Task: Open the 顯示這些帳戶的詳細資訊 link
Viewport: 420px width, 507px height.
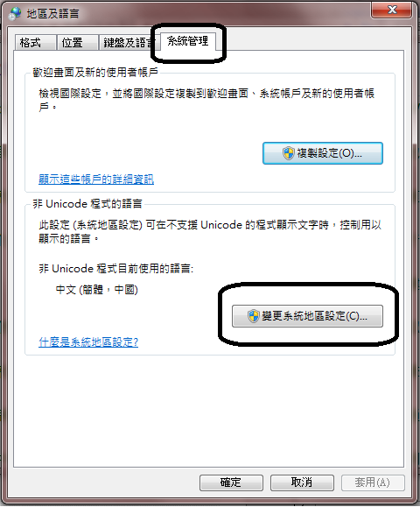Action: click(96, 180)
